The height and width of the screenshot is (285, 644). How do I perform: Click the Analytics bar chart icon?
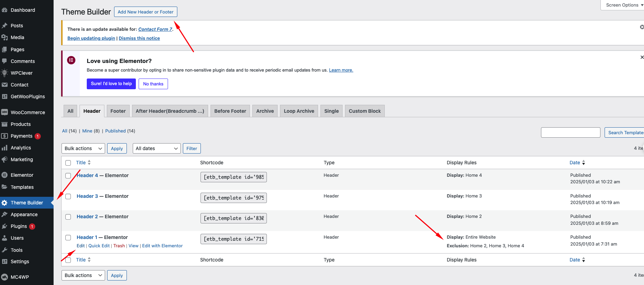(4, 148)
